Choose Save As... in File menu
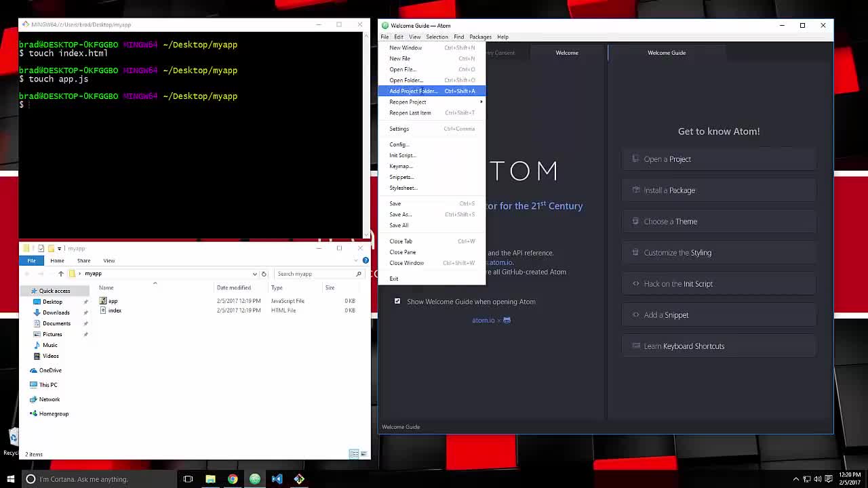868x488 pixels. coord(432,214)
